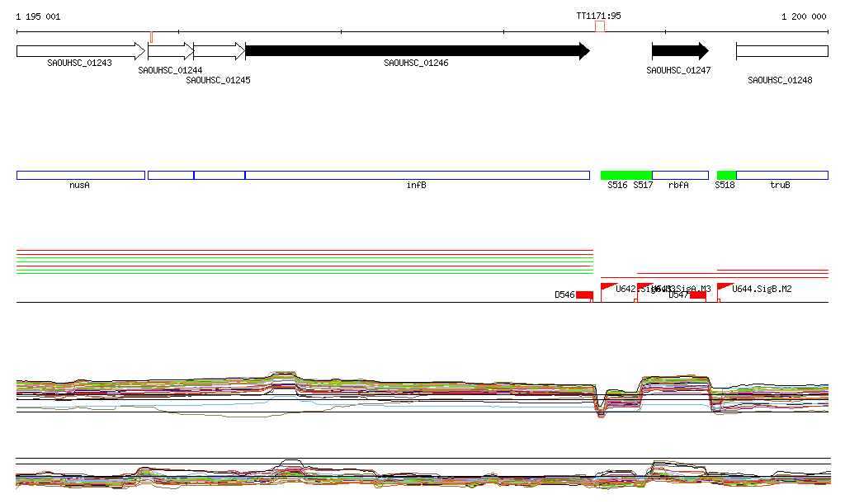Select the red D547 terminator block
The image size is (845, 504).
(x=697, y=294)
